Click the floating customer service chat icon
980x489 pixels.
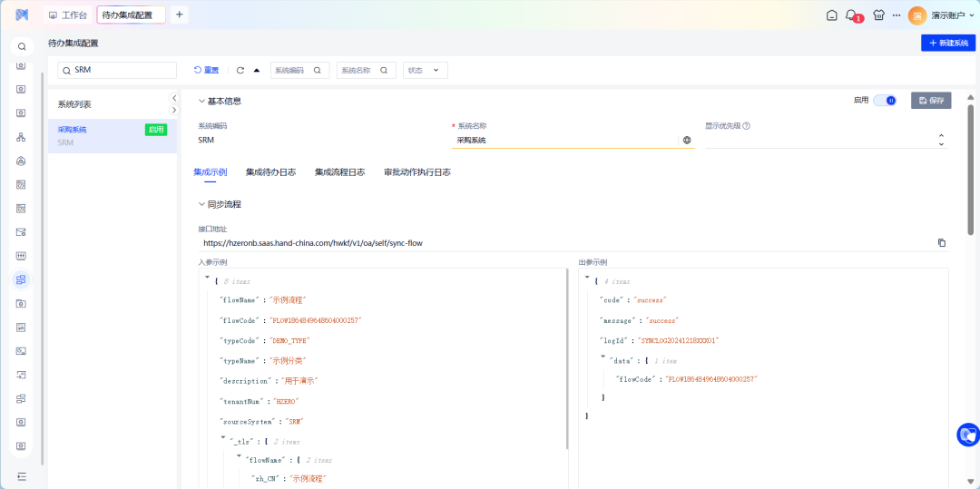[967, 435]
